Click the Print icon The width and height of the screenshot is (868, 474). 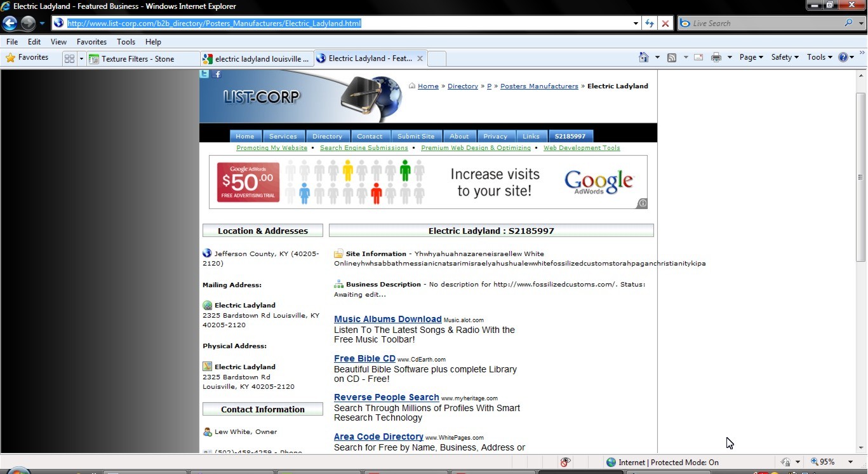pos(716,57)
